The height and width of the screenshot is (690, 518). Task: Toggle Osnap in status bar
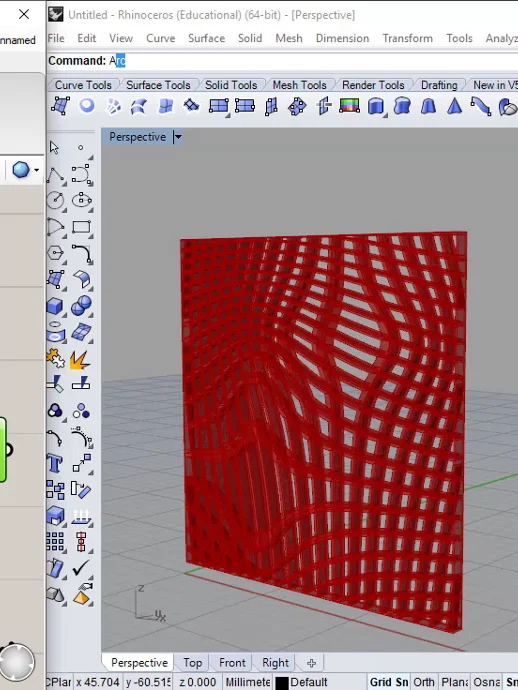[487, 682]
